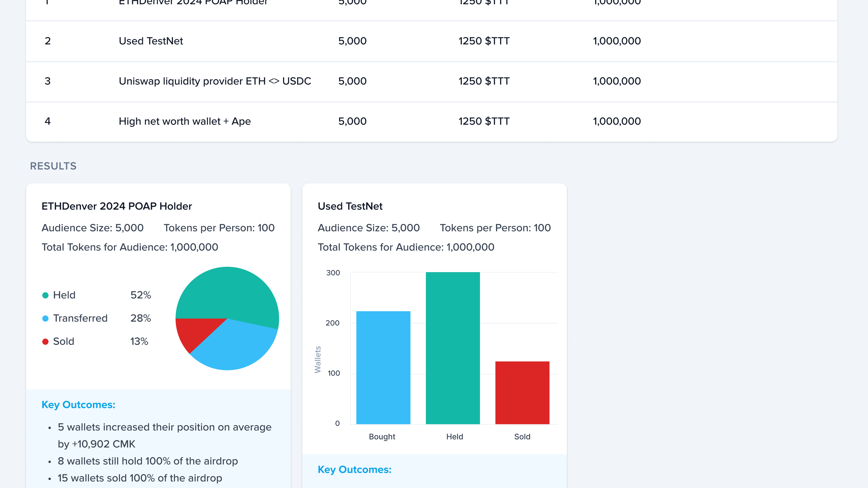
Task: Click row number 4 in the table
Action: [x=47, y=121]
